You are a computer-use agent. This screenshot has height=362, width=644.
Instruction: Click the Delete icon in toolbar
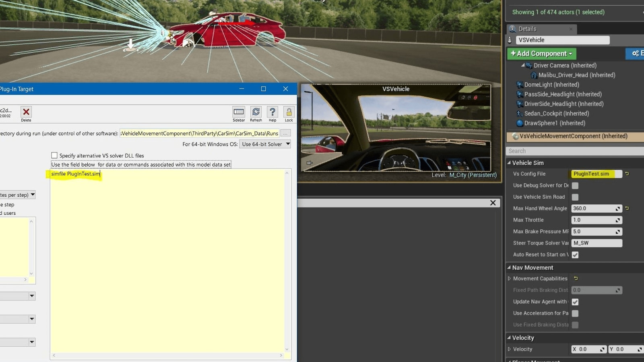click(x=26, y=112)
